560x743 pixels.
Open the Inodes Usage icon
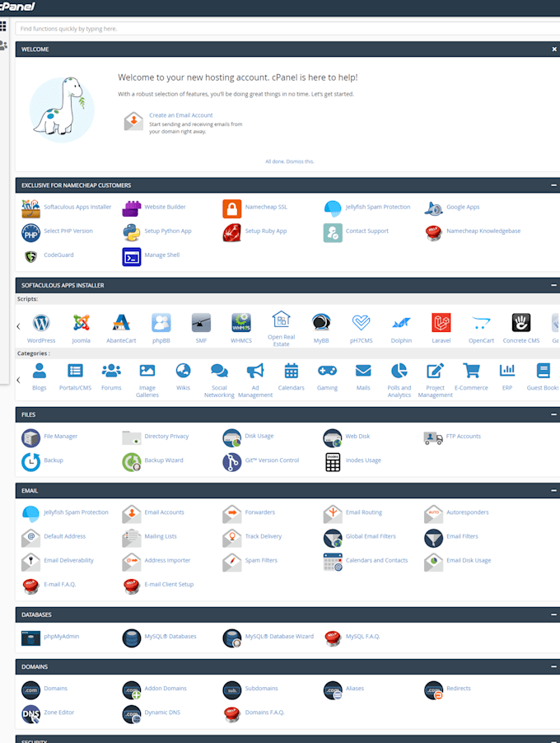tap(333, 461)
